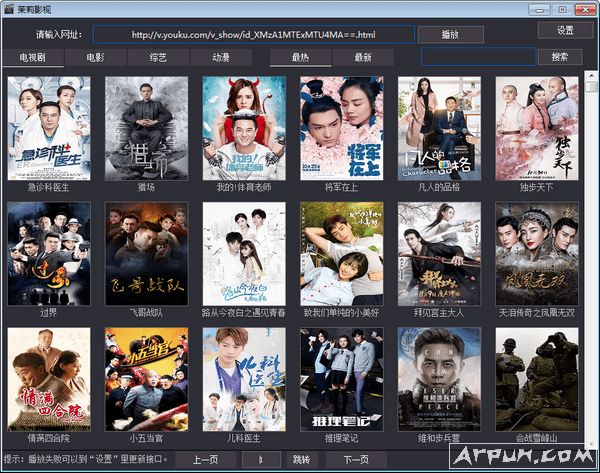600x473 pixels.
Task: Click the vertical scrollbar on the right
Action: (592, 250)
